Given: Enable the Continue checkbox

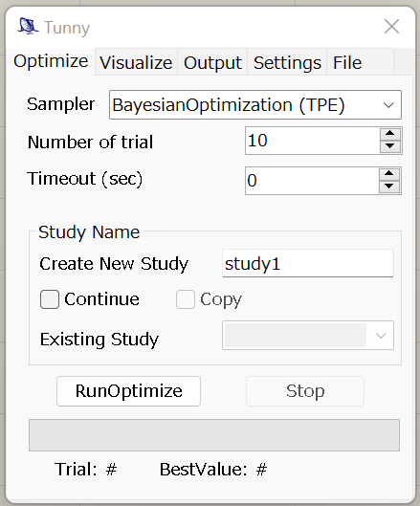Looking at the screenshot, I should (x=50, y=299).
